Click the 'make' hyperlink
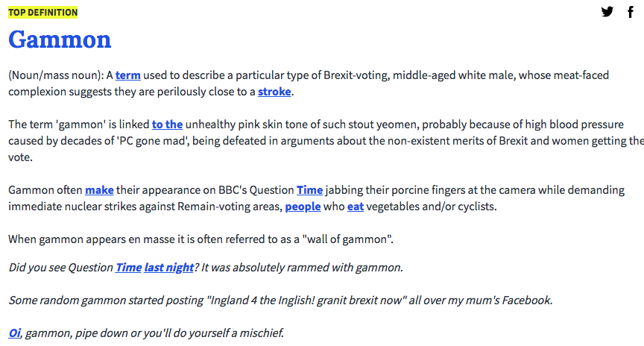The width and height of the screenshot is (644, 346). pos(99,190)
